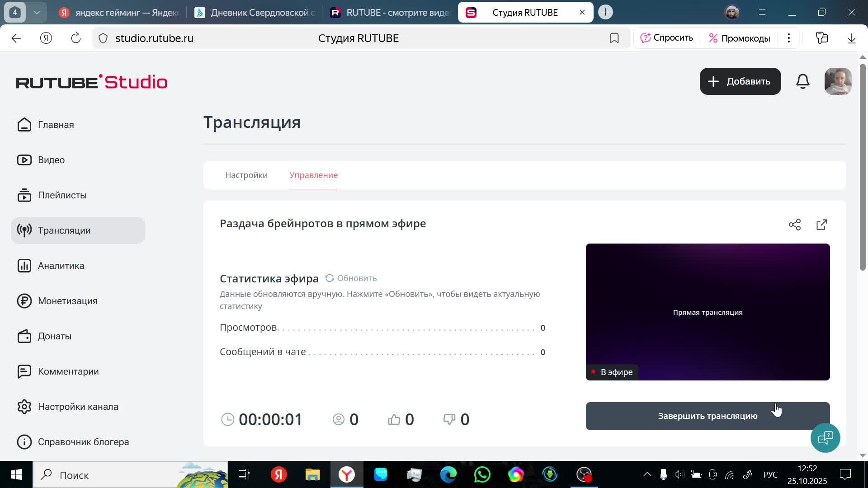This screenshot has height=488, width=868.
Task: Open the Комментарии section
Action: tap(68, 371)
